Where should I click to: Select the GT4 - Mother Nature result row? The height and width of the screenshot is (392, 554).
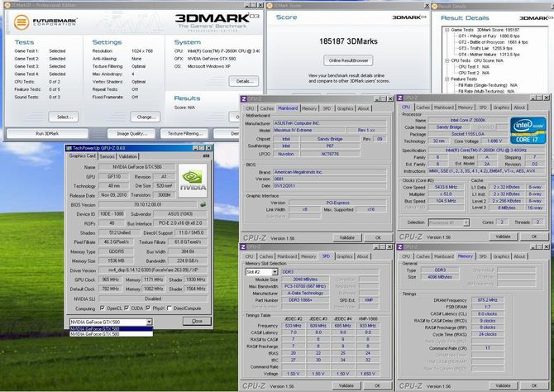[x=489, y=55]
